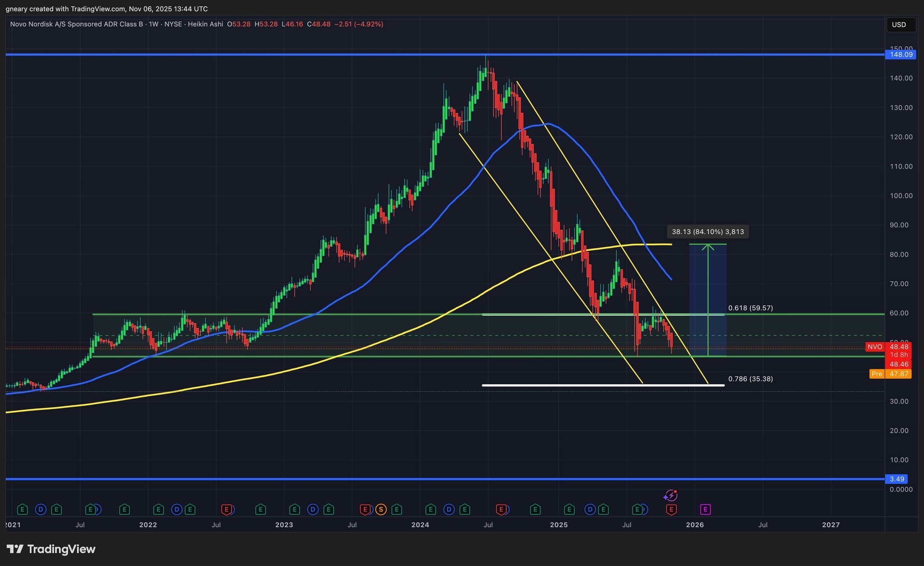Click red E earnings marker right of Jul 2022
The image size is (924, 566).
click(x=227, y=510)
